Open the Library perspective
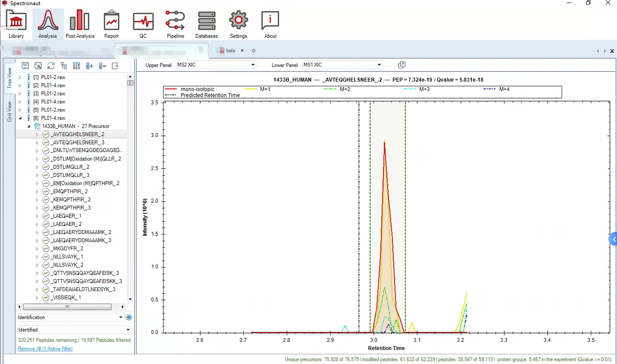617x364 pixels. point(16,24)
